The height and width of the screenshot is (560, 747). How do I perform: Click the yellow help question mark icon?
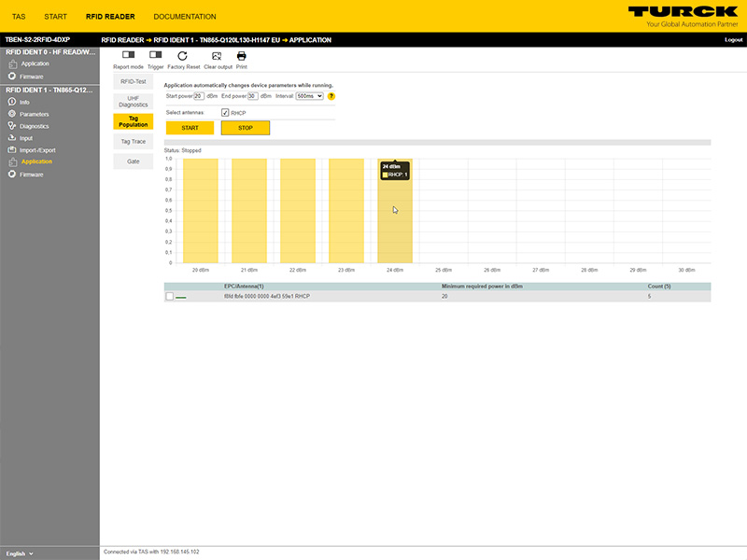coord(331,96)
